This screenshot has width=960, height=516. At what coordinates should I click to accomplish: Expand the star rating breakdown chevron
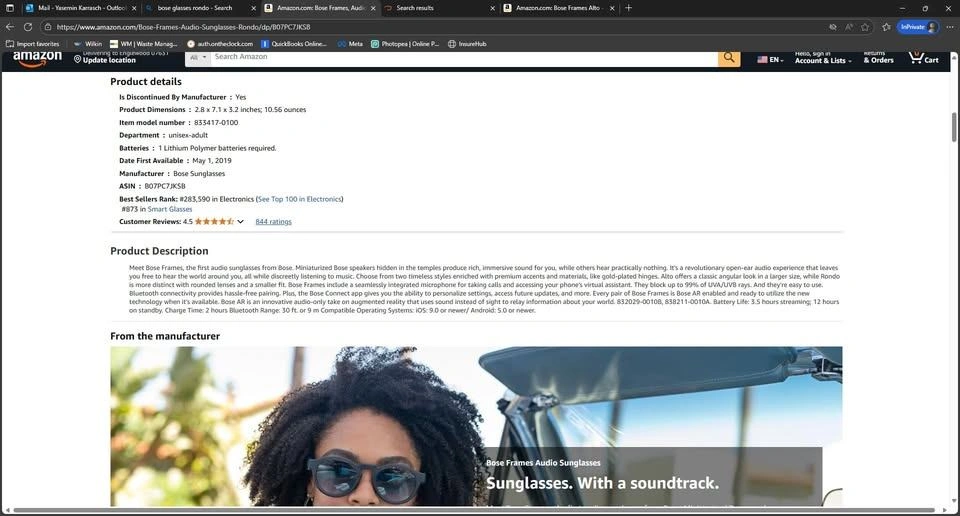tap(240, 221)
